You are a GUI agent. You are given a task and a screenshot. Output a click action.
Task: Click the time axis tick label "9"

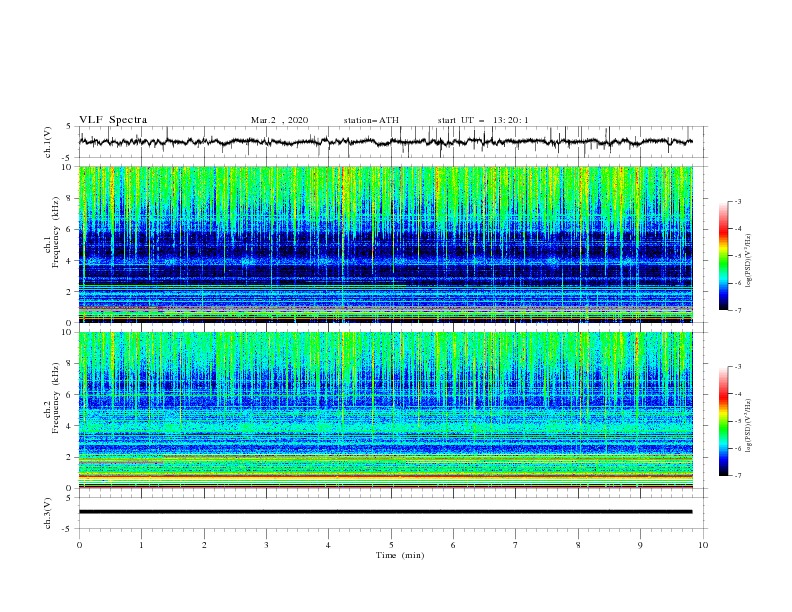640,545
